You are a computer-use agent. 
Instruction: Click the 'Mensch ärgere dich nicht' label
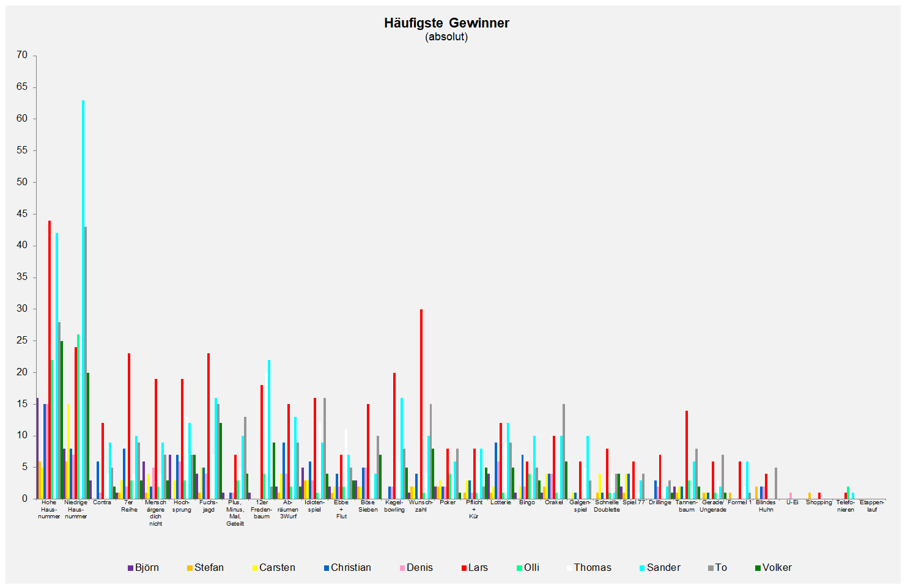(155, 513)
